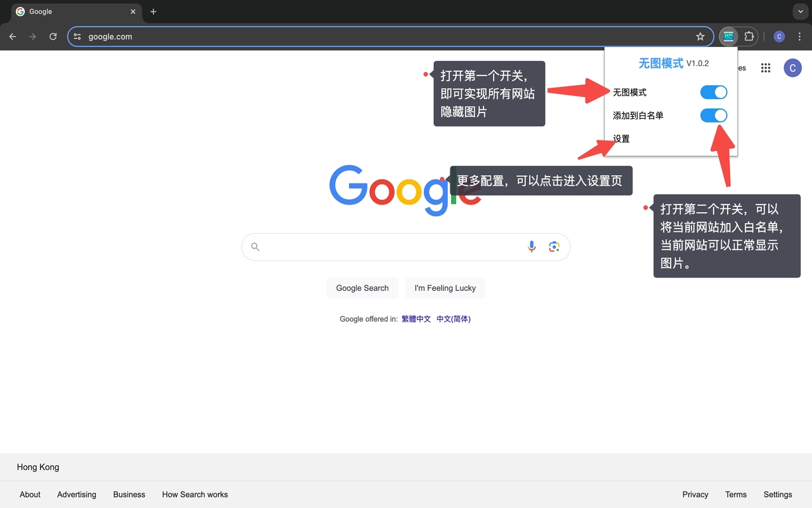Click the Google Search button

coord(362,288)
